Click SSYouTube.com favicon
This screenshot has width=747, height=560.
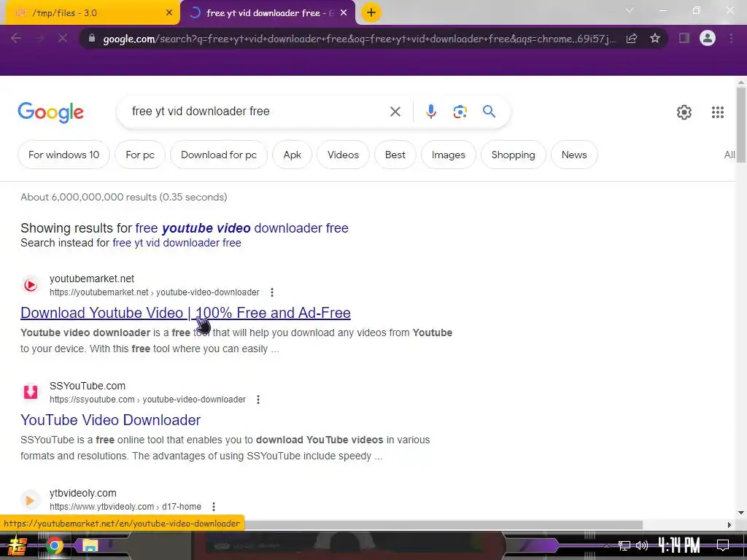(x=31, y=392)
